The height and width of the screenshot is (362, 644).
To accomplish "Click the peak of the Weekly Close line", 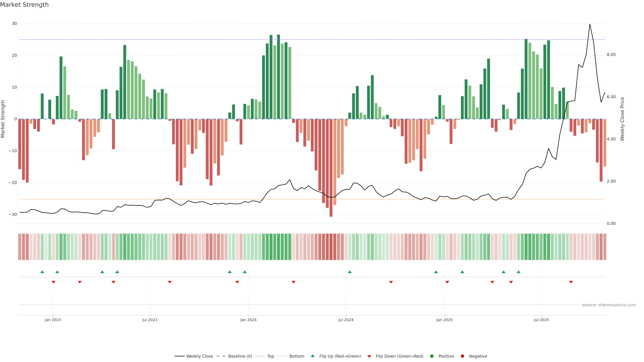I will tap(590, 24).
